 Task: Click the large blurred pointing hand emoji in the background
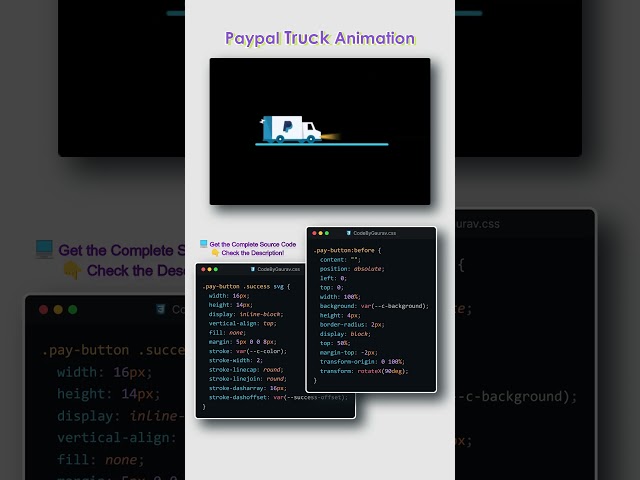tap(72, 270)
